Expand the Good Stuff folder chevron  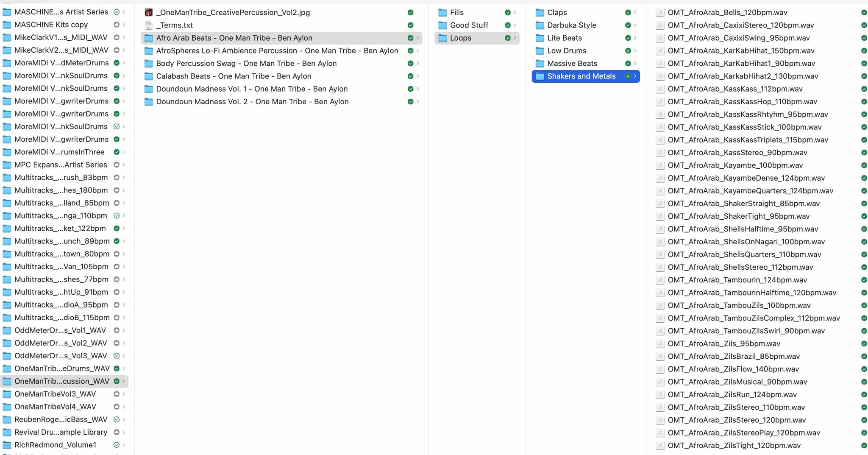coord(515,25)
